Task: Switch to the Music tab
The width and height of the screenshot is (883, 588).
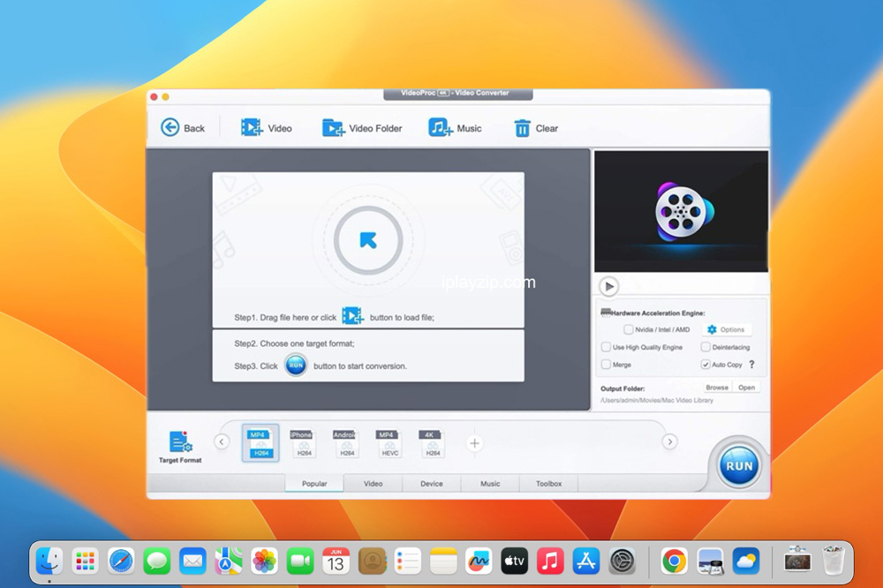Action: pos(490,483)
